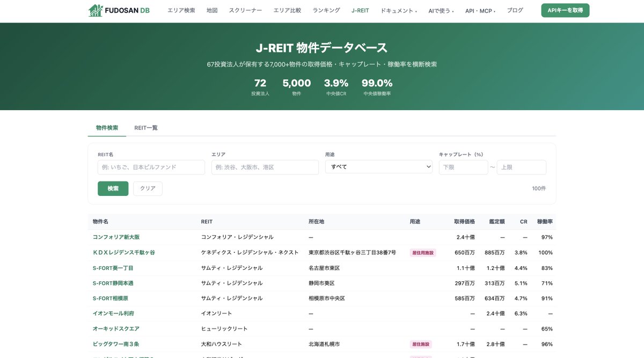Image resolution: width=644 pixels, height=358 pixels.
Task: Click the 100件 result count
Action: 539,188
